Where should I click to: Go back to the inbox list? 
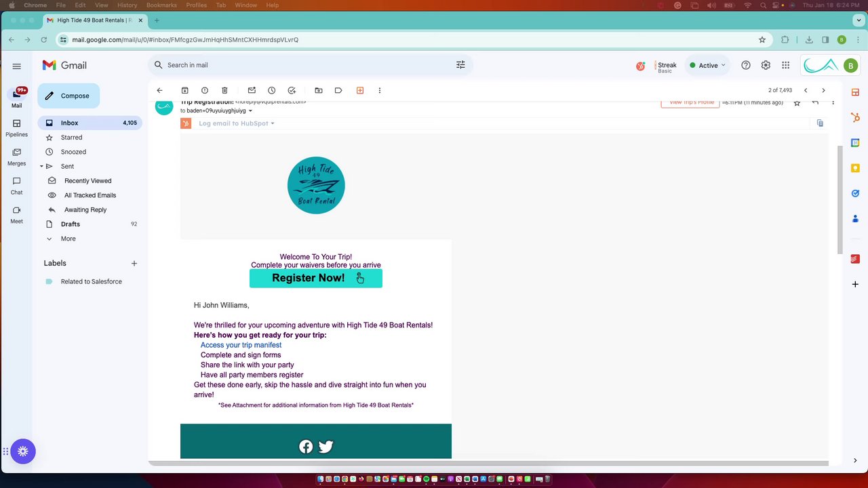[159, 90]
